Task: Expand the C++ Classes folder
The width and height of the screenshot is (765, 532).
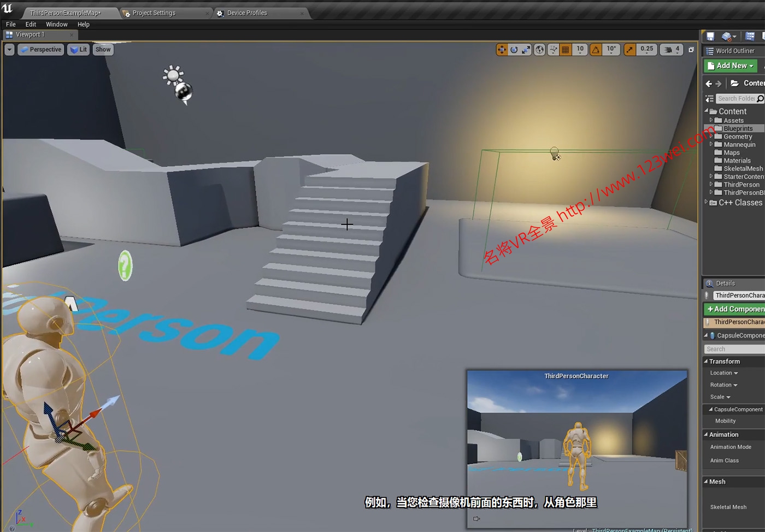Action: coord(706,202)
